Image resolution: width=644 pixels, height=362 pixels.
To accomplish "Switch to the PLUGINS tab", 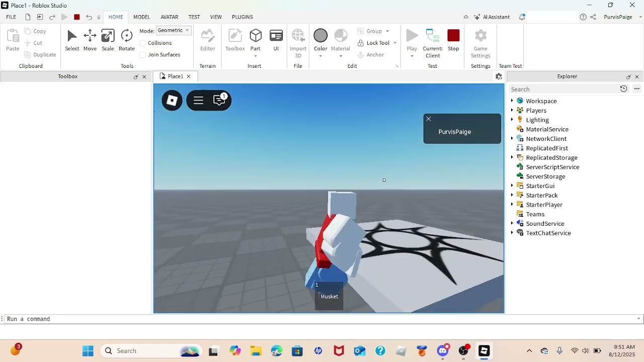I will point(242,17).
